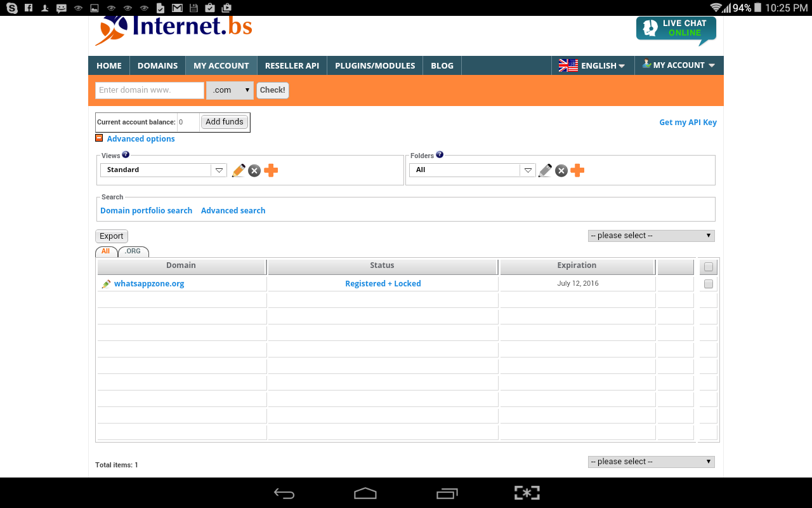Viewport: 812px width, 508px height.
Task: Open Advanced search link
Action: [233, 211]
